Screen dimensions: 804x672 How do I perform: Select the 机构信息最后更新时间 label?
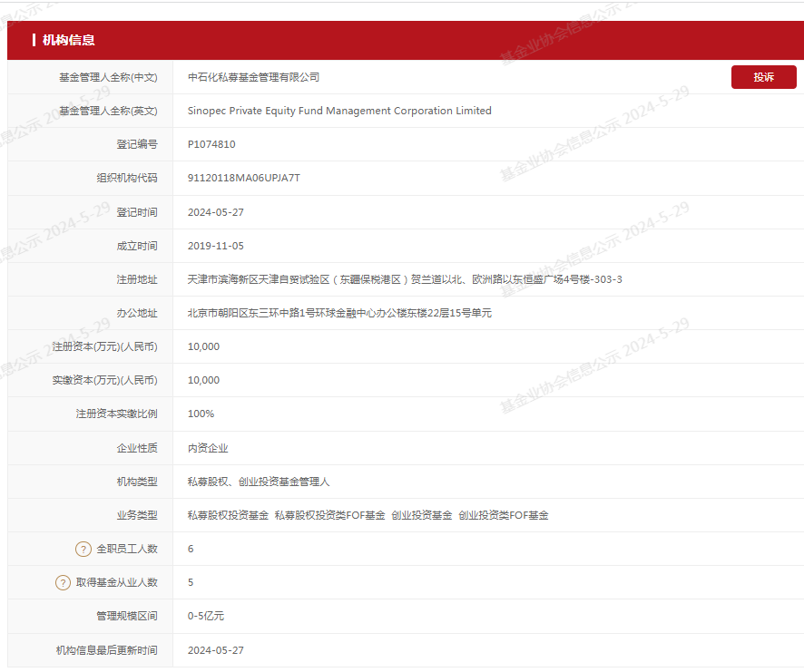pos(107,650)
